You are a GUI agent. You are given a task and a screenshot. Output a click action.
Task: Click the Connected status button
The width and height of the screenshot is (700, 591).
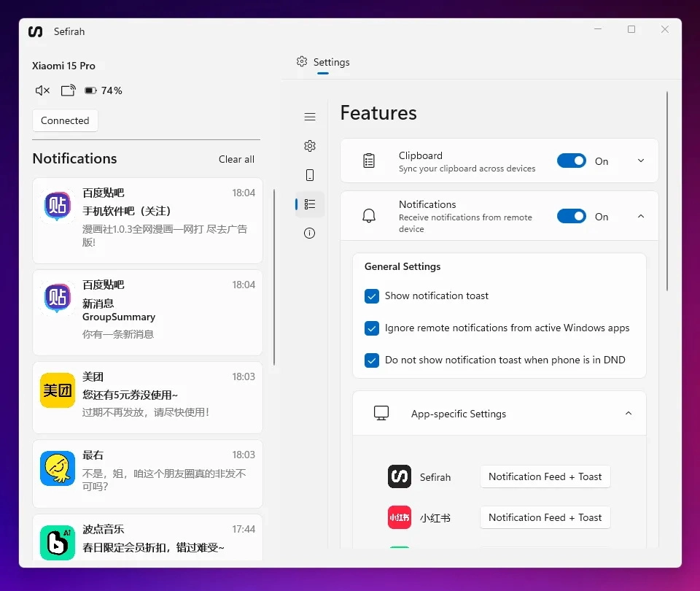click(x=65, y=121)
